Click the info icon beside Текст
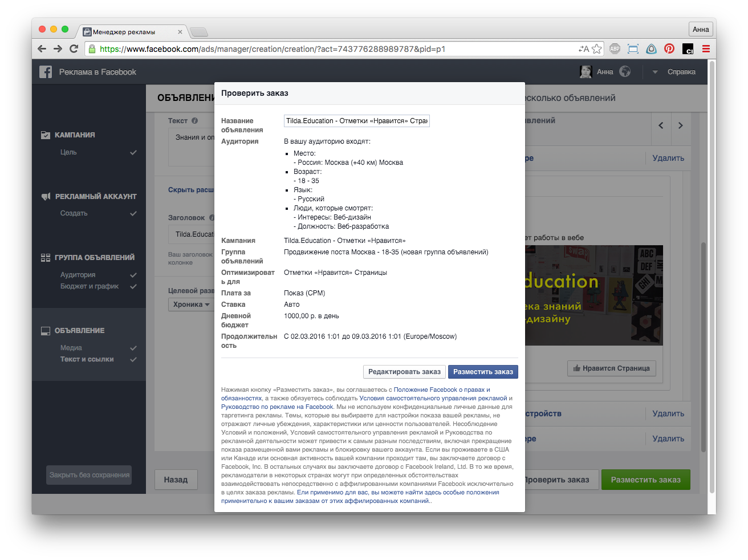Viewport: 748px width, 560px height. click(x=195, y=121)
